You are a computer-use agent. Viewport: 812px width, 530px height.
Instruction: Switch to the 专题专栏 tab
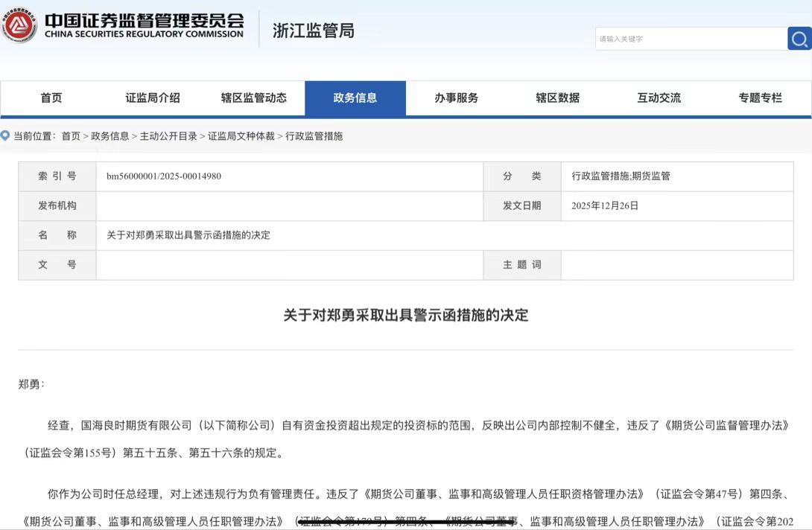[761, 98]
